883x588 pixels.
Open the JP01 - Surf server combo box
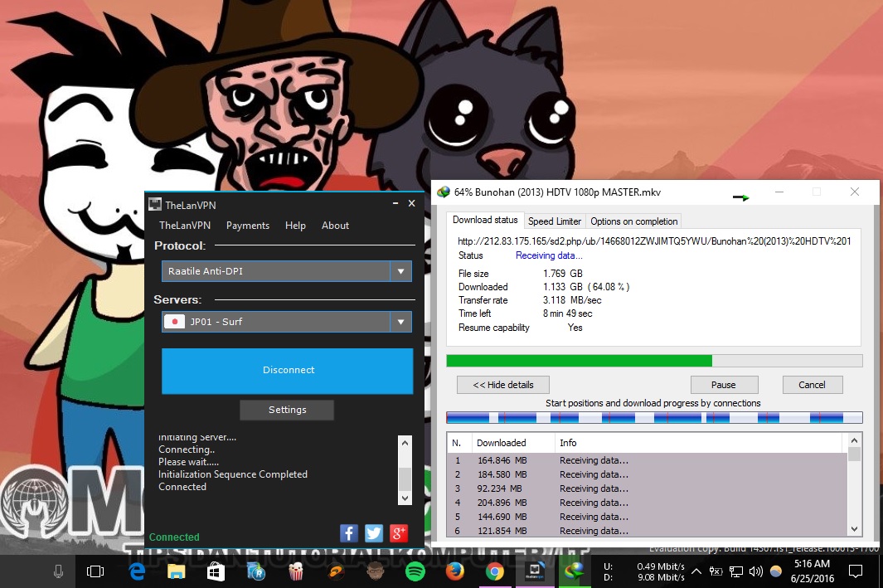(x=287, y=322)
